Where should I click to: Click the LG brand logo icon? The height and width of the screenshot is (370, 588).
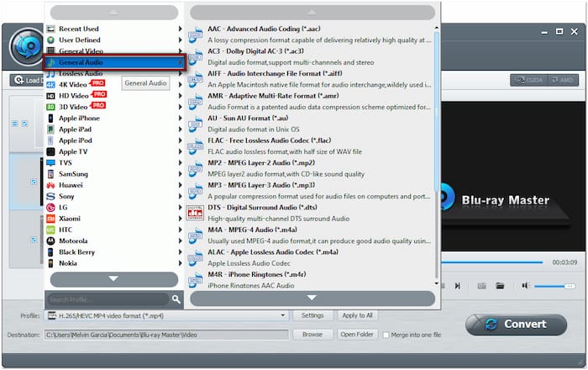(x=50, y=208)
